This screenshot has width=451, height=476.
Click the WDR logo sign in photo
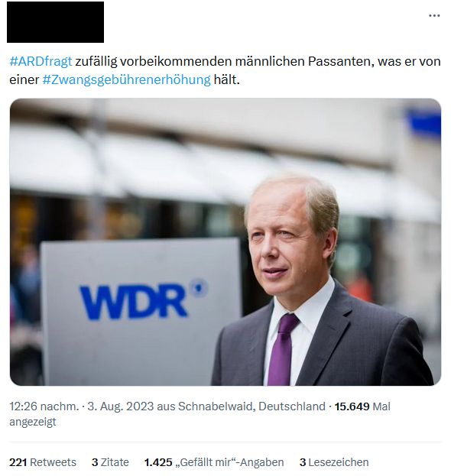[x=144, y=300]
